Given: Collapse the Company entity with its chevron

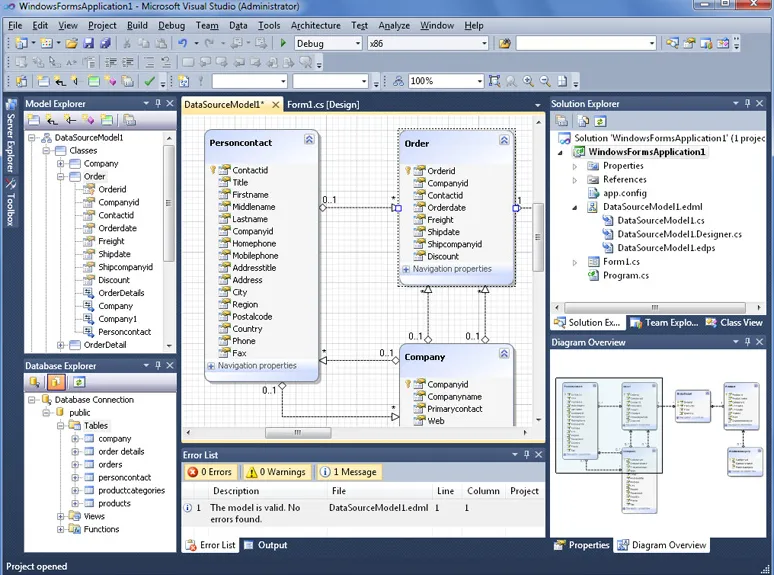Looking at the screenshot, I should pos(504,353).
